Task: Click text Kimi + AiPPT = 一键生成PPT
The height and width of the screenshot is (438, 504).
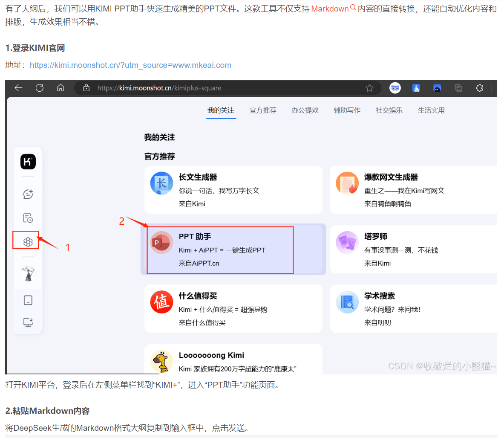Action: [222, 250]
